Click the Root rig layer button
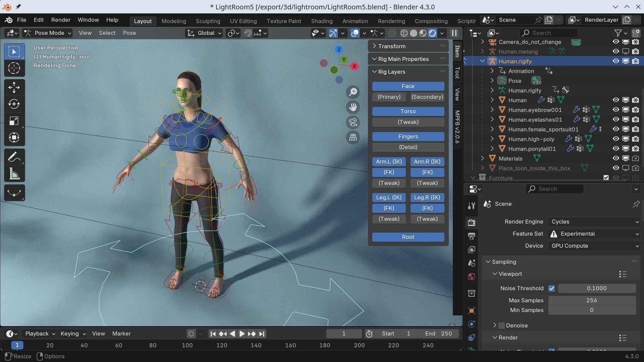The width and height of the screenshot is (644, 362). click(408, 237)
